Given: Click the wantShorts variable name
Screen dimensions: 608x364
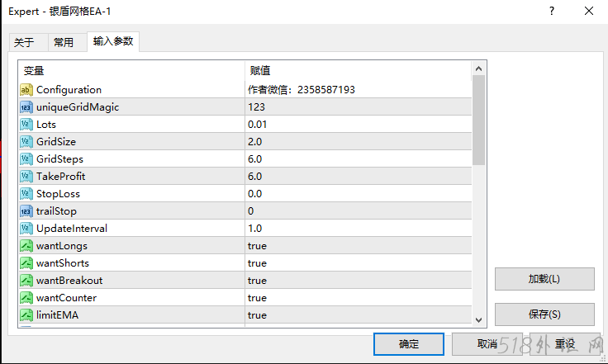Looking at the screenshot, I should [63, 263].
